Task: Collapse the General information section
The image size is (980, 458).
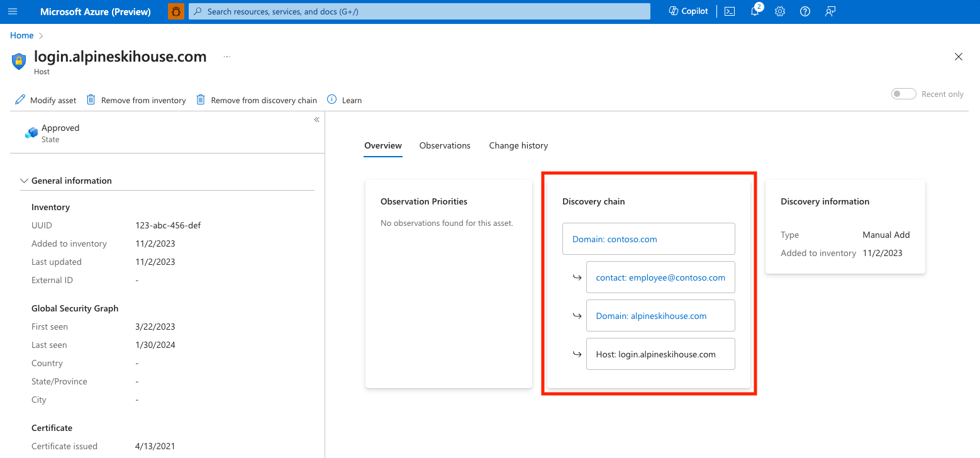Action: click(24, 181)
